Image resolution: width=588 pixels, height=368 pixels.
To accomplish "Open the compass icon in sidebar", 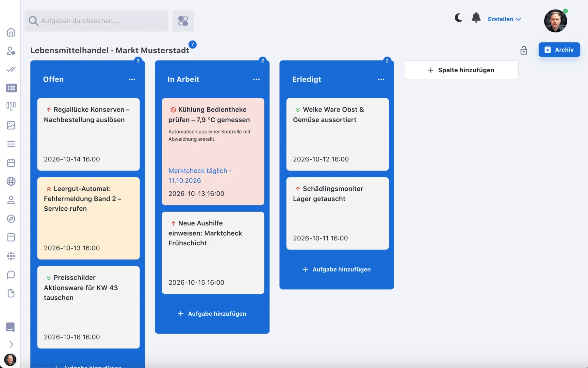I will click(11, 219).
